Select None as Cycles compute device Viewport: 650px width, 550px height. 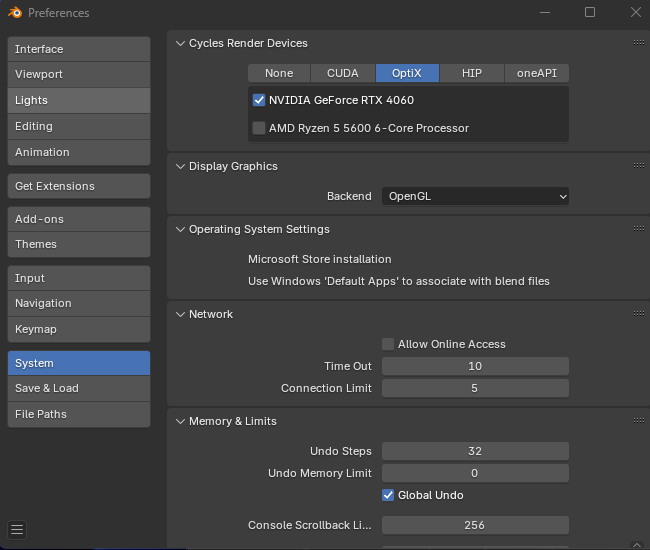(x=279, y=73)
